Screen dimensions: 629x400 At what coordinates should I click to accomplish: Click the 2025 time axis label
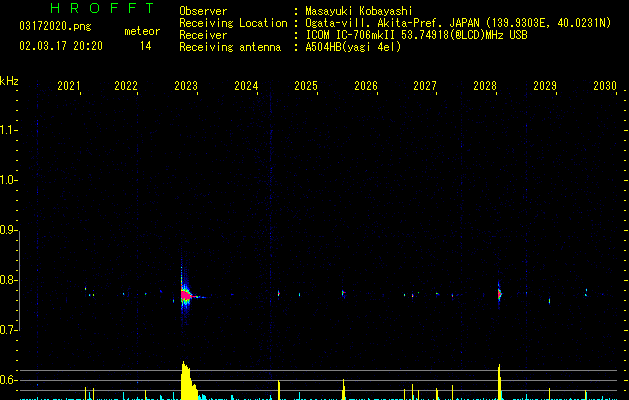[306, 86]
